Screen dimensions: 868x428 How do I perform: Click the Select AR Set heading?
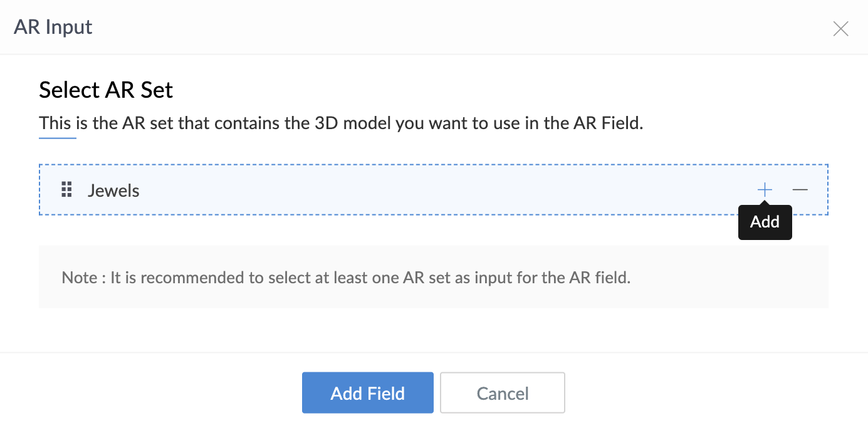click(106, 90)
